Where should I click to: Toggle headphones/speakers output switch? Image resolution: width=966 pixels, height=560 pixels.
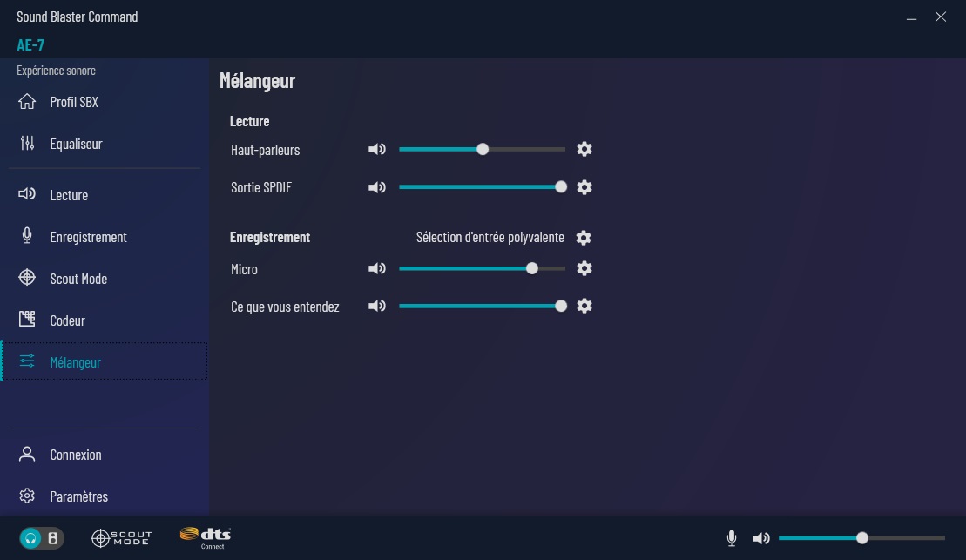click(x=41, y=538)
